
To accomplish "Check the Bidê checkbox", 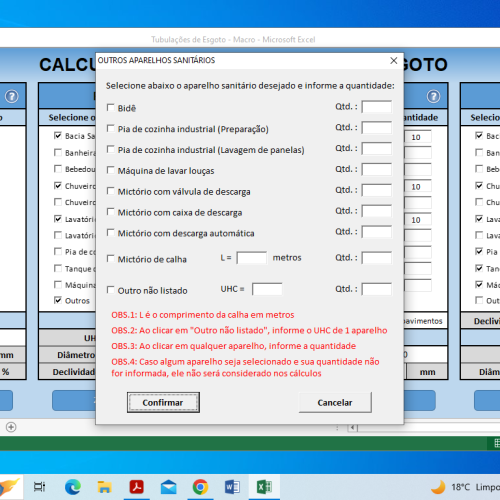I will pos(110,107).
